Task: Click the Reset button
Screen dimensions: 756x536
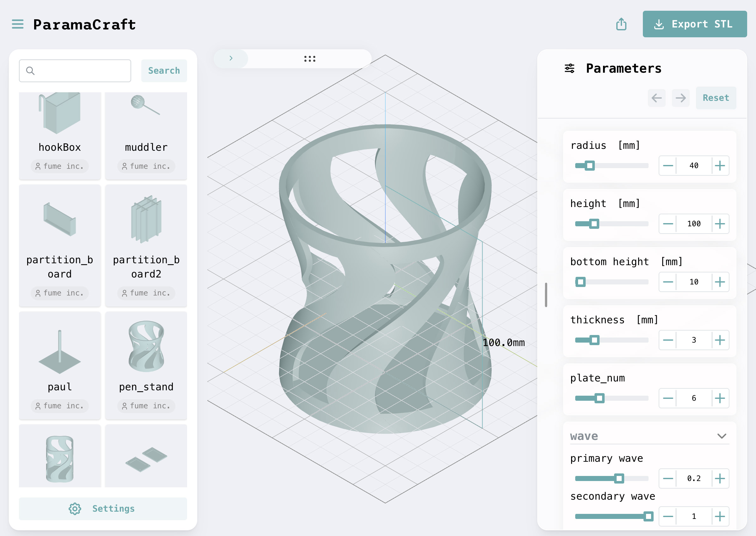Action: (x=716, y=98)
